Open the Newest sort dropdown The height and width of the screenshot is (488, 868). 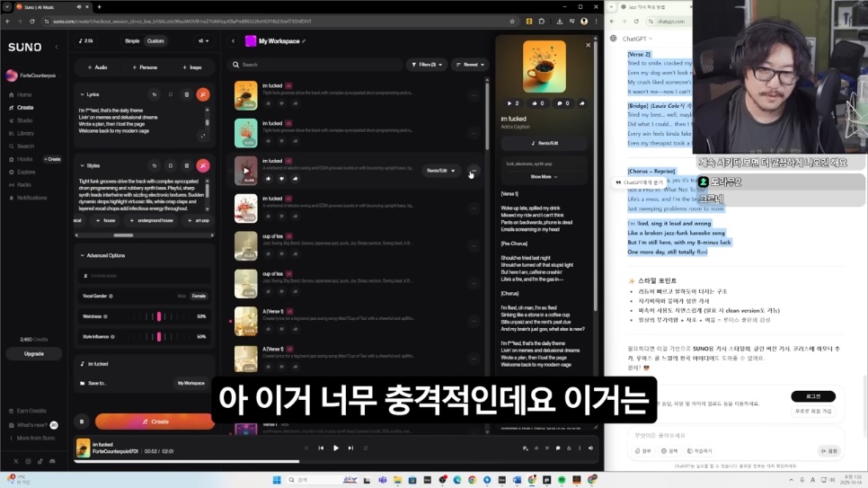click(x=468, y=65)
